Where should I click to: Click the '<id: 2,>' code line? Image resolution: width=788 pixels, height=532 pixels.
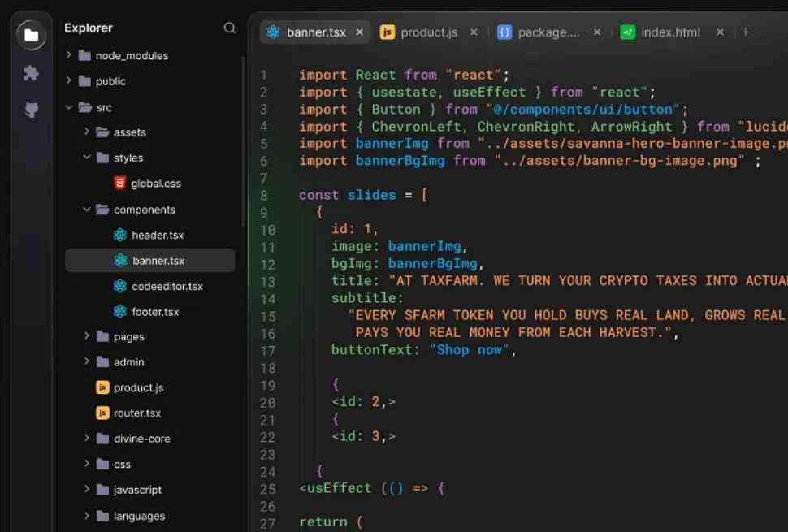[363, 402]
